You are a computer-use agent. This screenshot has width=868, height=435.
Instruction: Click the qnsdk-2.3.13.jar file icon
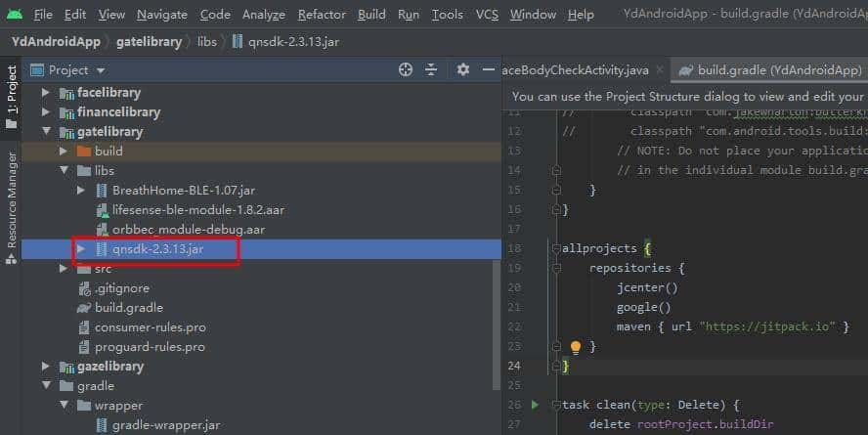click(x=102, y=249)
